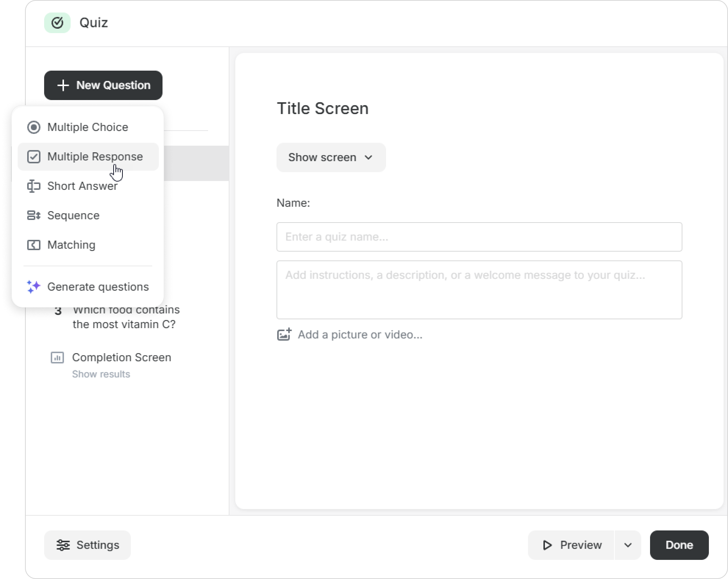Click the Title Screen heading
This screenshot has height=579, width=728.
323,109
